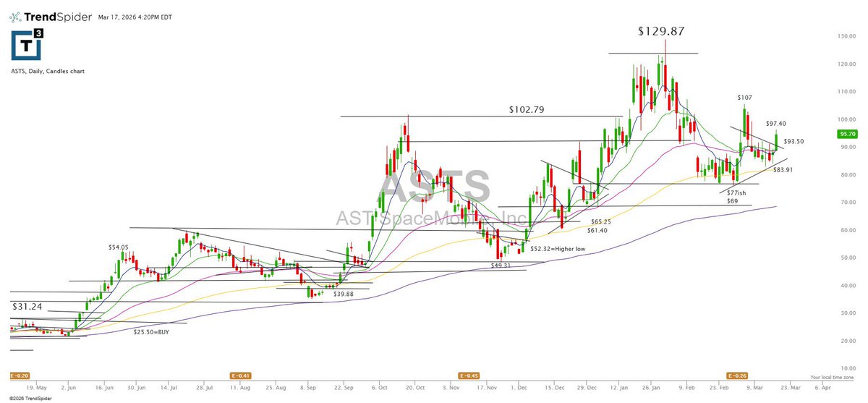Select the E -0.41 earnings marker
868x403 pixels.
(240, 376)
